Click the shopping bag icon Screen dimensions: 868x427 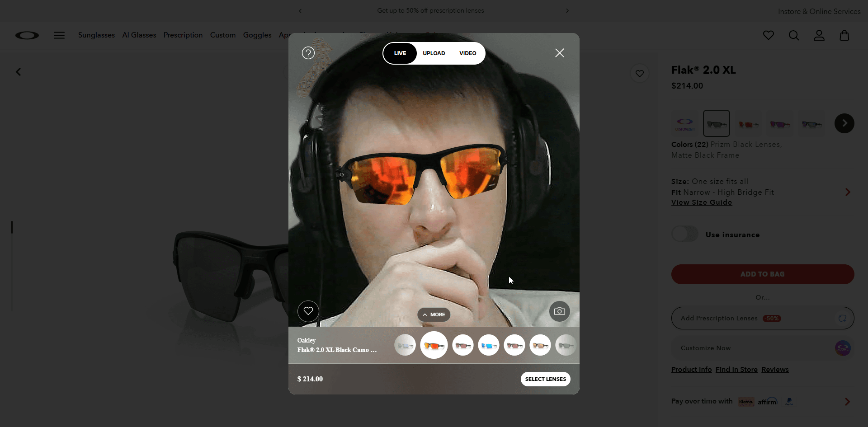coord(844,35)
